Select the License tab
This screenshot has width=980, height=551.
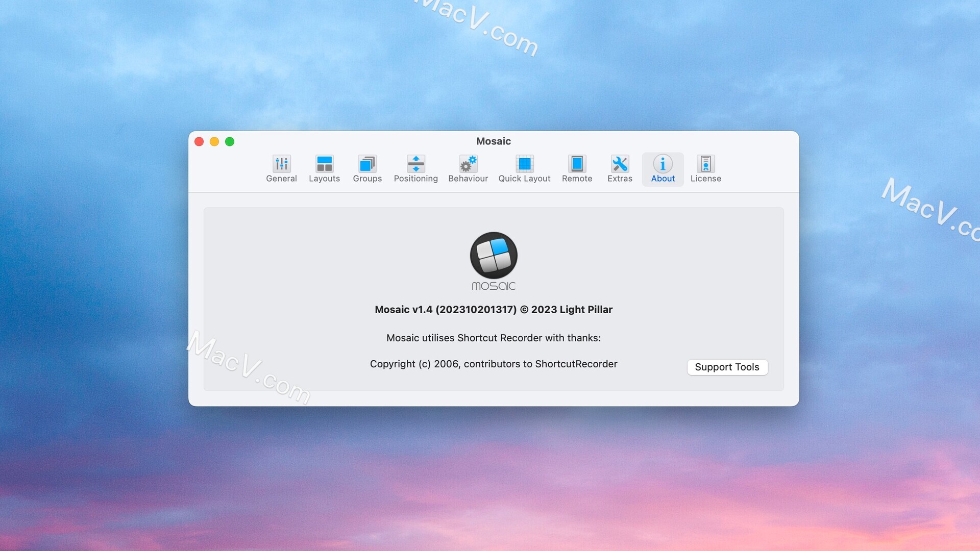[705, 169]
